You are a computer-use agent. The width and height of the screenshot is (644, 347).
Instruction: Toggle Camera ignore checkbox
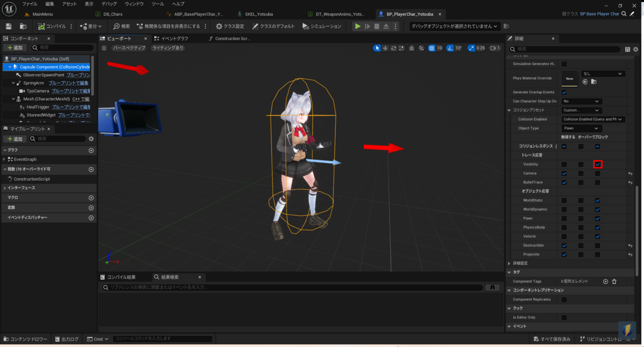pos(564,173)
